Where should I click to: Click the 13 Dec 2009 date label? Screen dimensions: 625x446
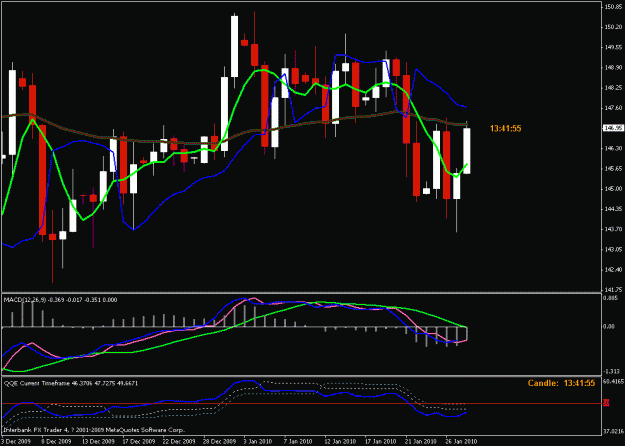pos(98,442)
